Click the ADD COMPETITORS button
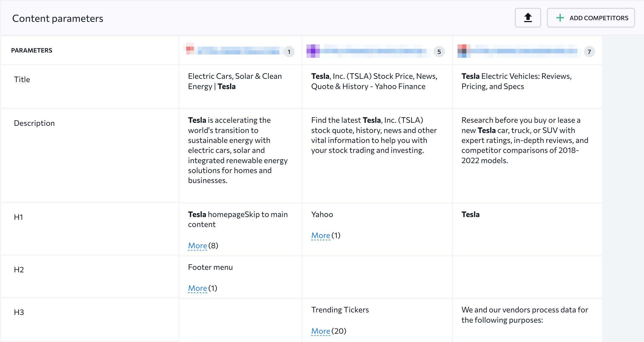 591,18
